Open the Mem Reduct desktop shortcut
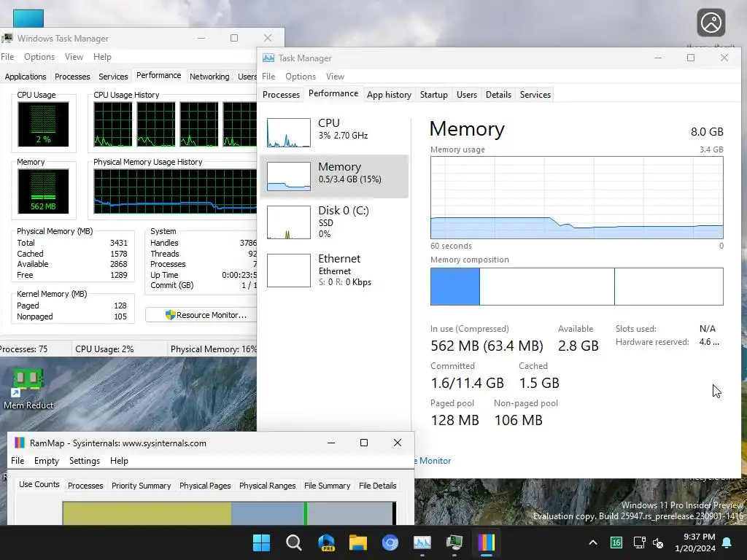 pyautogui.click(x=28, y=389)
